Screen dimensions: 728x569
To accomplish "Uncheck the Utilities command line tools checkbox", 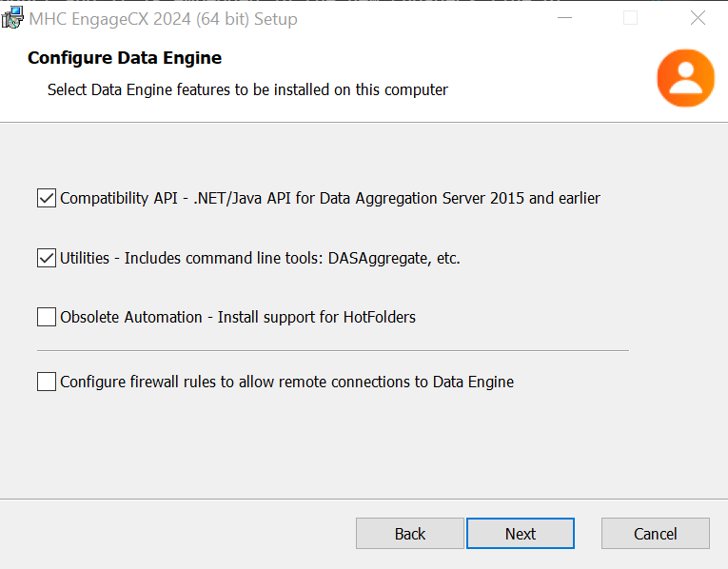I will (47, 258).
